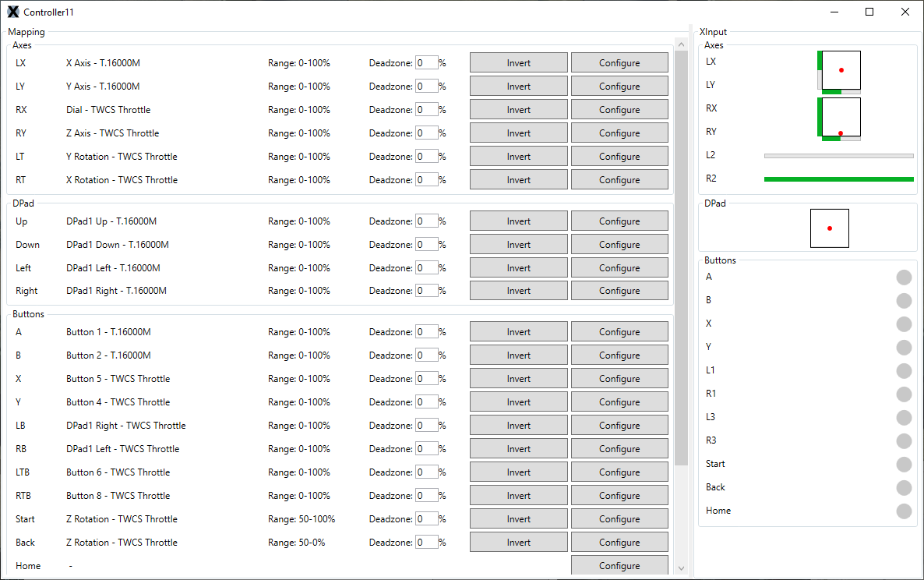This screenshot has width=924, height=580.
Task: Click the R1 indicator circle
Action: [x=904, y=394]
